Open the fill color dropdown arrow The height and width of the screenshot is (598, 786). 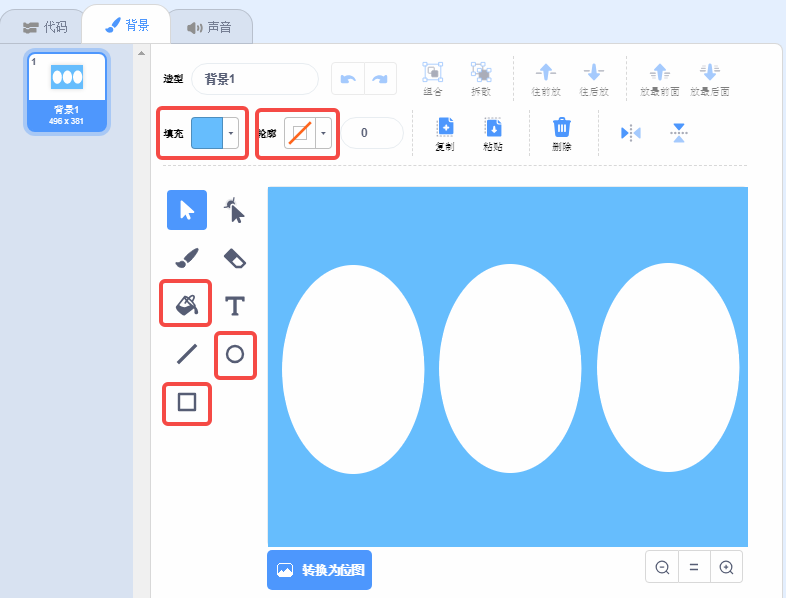(x=231, y=133)
